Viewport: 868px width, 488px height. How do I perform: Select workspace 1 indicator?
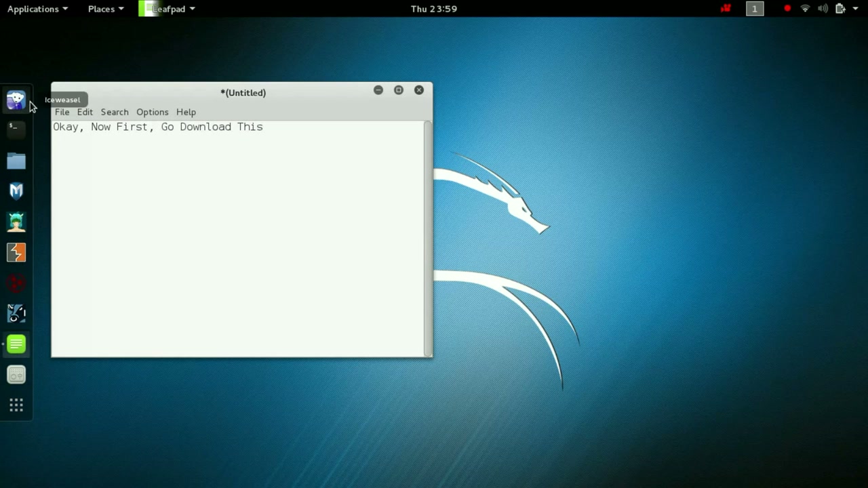(x=755, y=9)
